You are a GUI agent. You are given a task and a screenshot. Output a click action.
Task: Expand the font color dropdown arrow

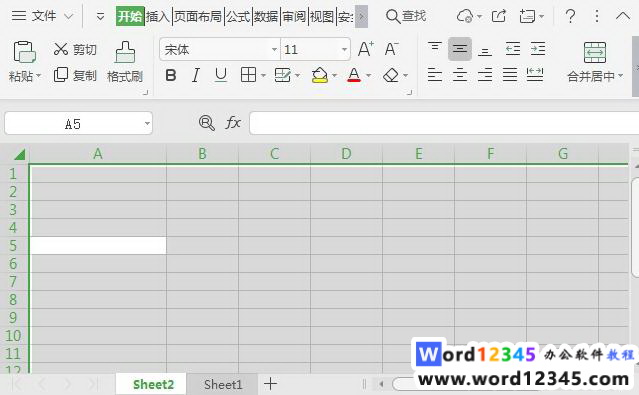pyautogui.click(x=368, y=75)
